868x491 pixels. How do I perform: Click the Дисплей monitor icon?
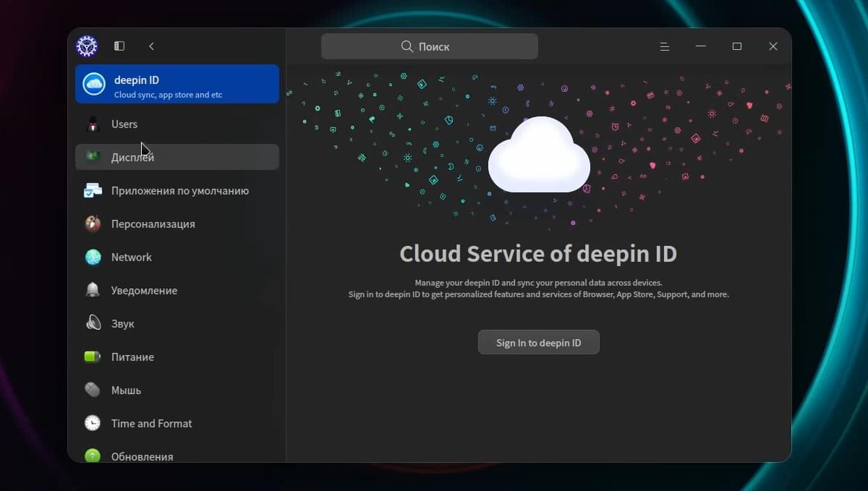(x=93, y=157)
